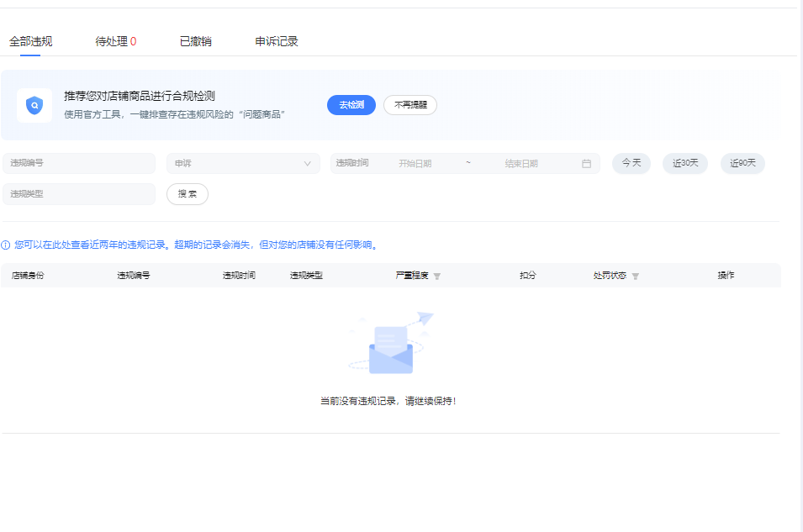Select the 近30天 quick date filter
Viewport: 803px width, 532px height.
[685, 163]
